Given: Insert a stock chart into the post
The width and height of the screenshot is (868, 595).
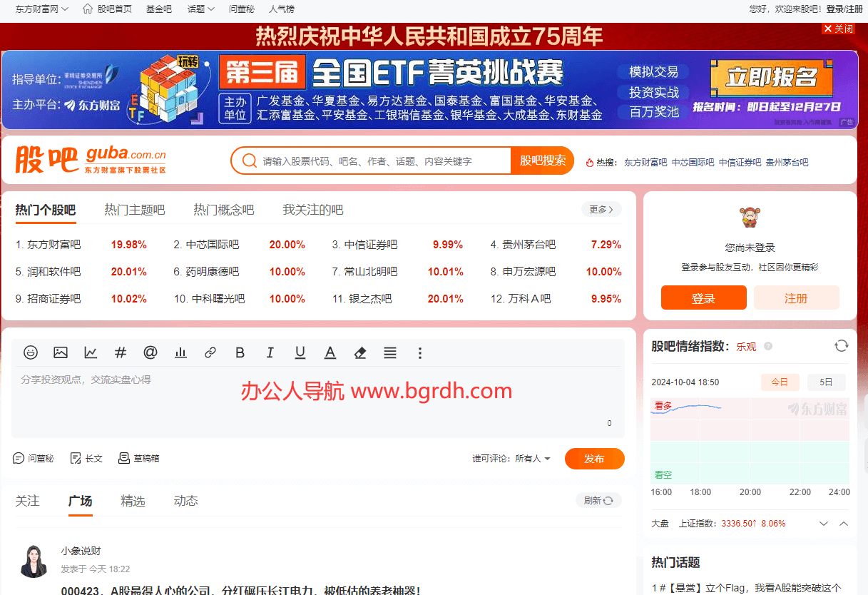Looking at the screenshot, I should 91,352.
